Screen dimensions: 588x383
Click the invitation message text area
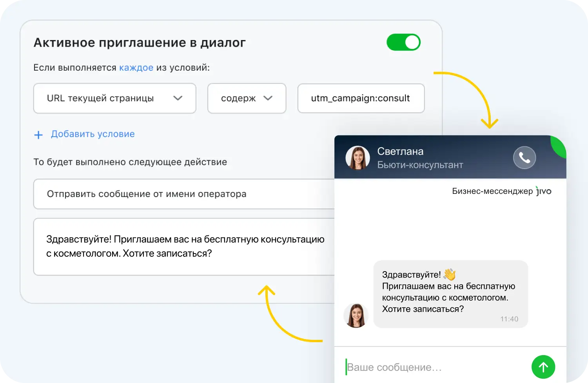point(184,247)
